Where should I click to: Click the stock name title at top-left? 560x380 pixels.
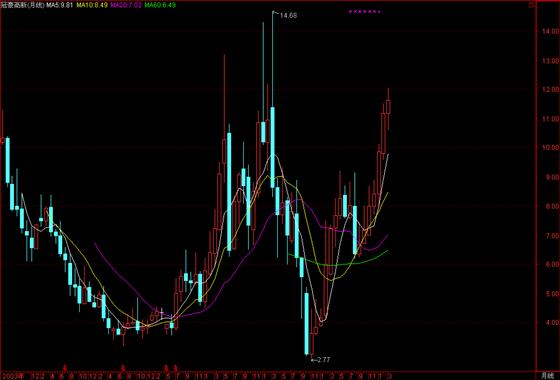[x=22, y=5]
